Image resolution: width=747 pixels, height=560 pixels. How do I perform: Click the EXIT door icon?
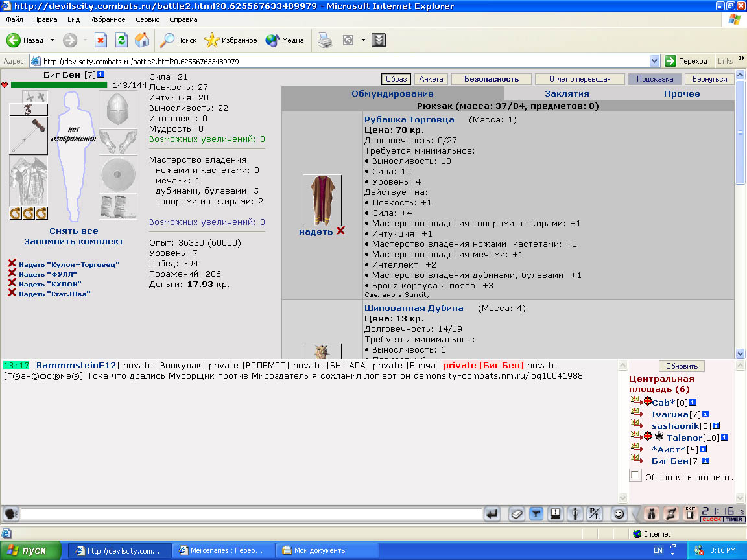tap(691, 514)
